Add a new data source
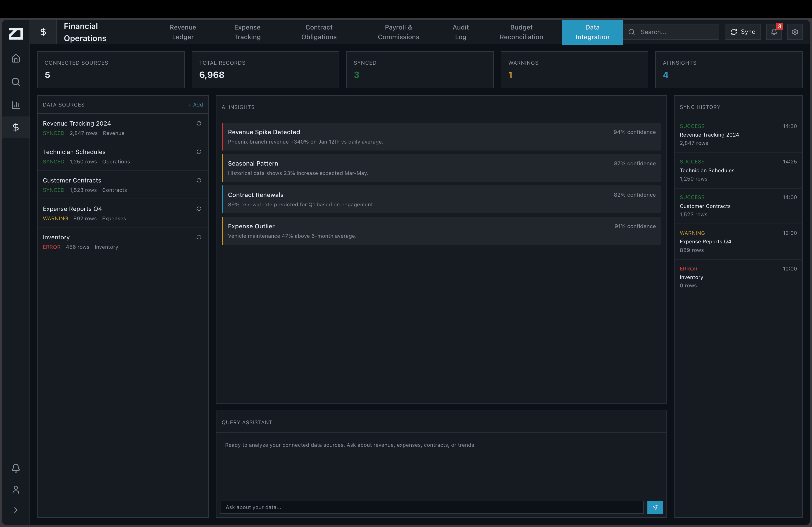The height and width of the screenshot is (527, 812). click(x=195, y=105)
